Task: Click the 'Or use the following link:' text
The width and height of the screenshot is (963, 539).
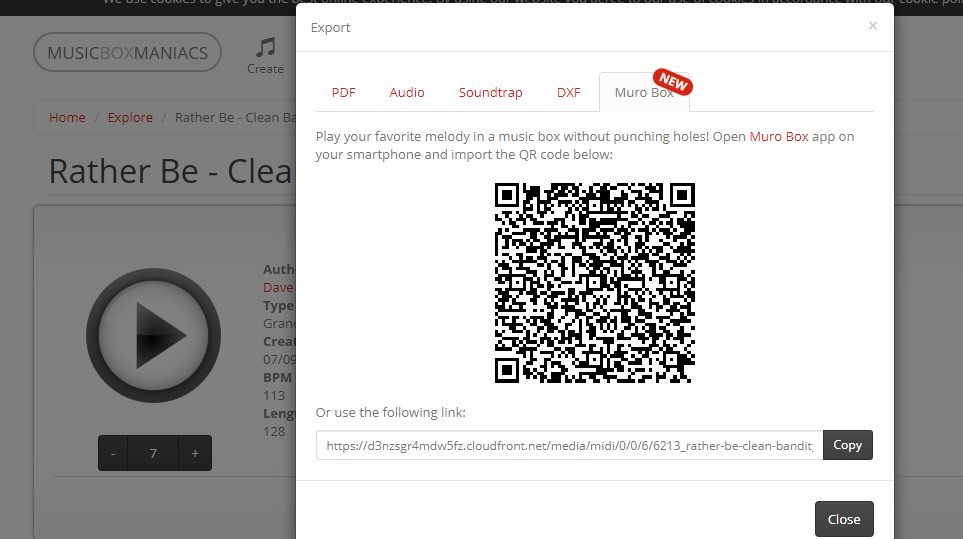Action: point(391,413)
